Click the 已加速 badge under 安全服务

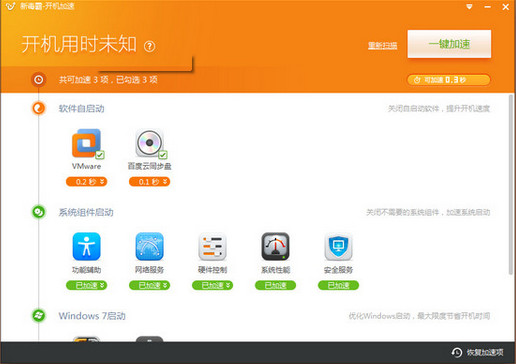click(338, 285)
